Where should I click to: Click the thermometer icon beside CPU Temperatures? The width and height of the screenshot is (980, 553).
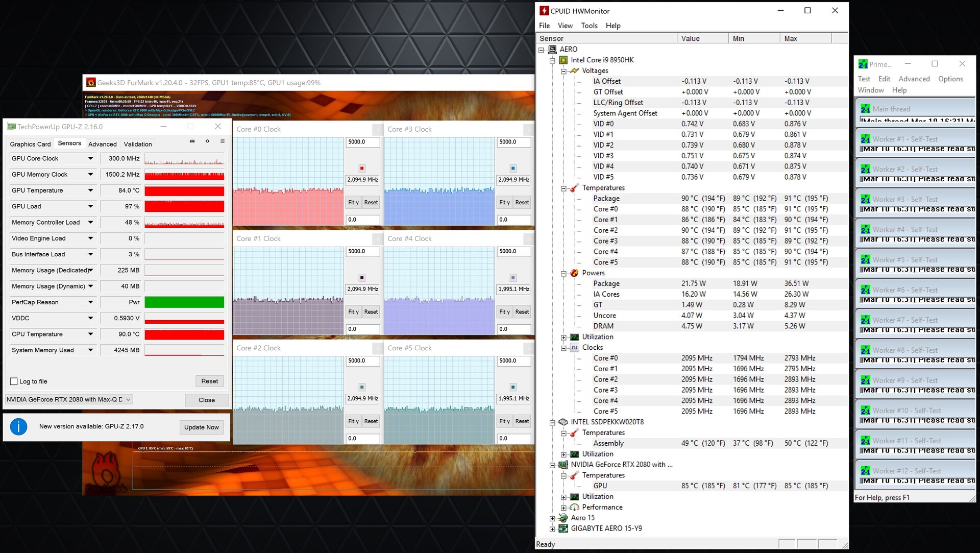tap(574, 188)
